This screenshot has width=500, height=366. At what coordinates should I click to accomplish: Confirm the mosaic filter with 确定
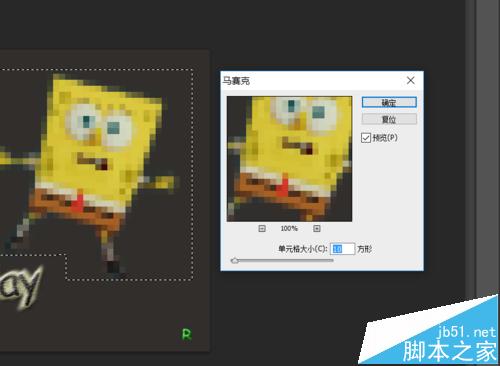[x=389, y=102]
